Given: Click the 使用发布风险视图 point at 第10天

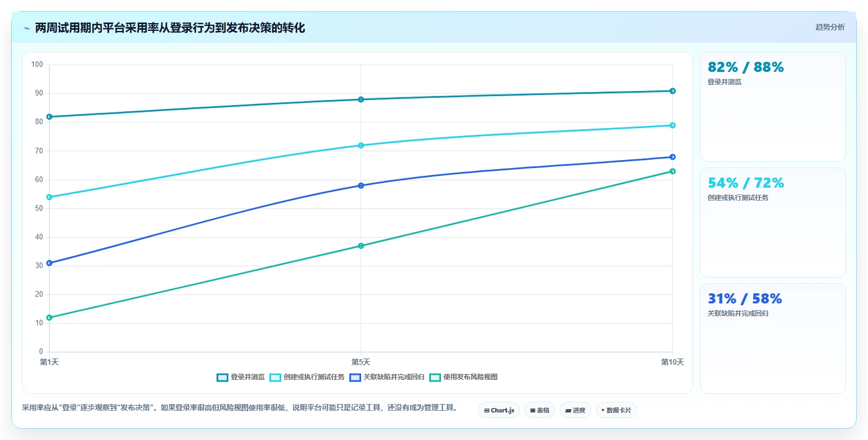Looking at the screenshot, I should tap(672, 171).
